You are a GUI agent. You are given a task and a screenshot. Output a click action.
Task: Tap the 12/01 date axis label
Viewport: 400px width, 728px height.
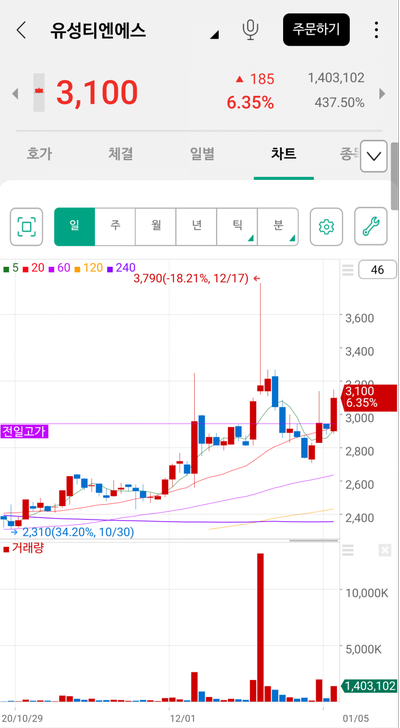point(183,718)
